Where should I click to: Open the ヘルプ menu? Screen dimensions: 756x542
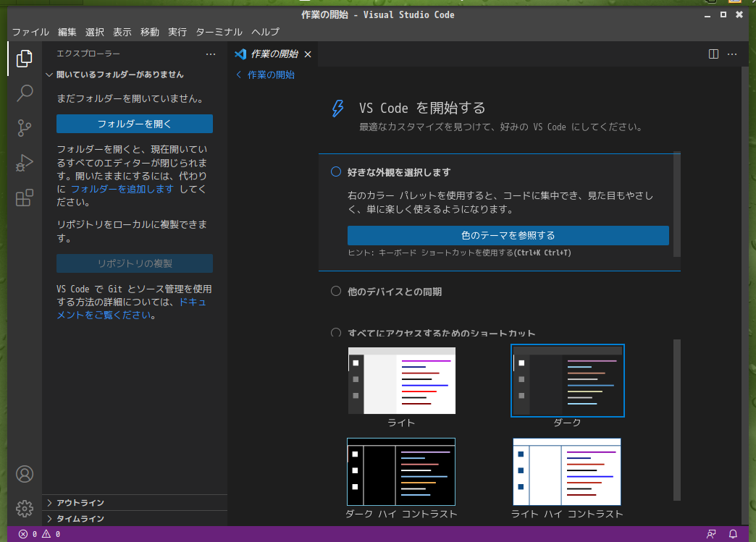[x=265, y=32]
